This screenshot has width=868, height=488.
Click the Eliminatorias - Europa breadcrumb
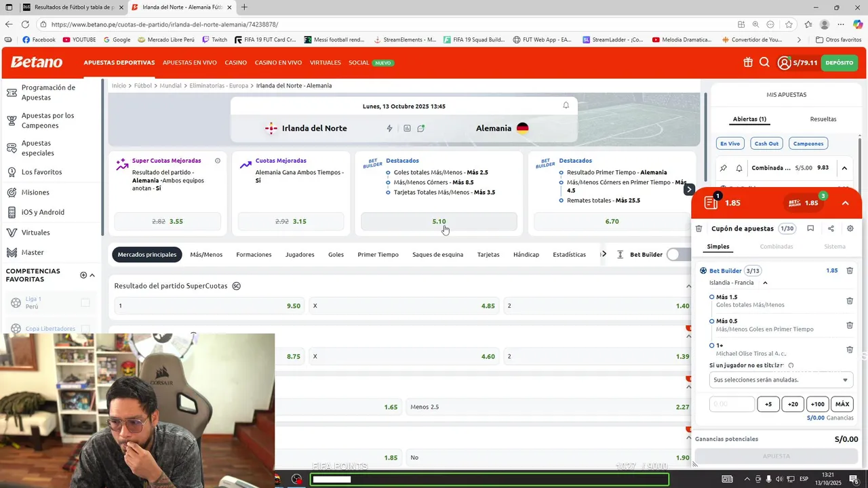pos(219,86)
